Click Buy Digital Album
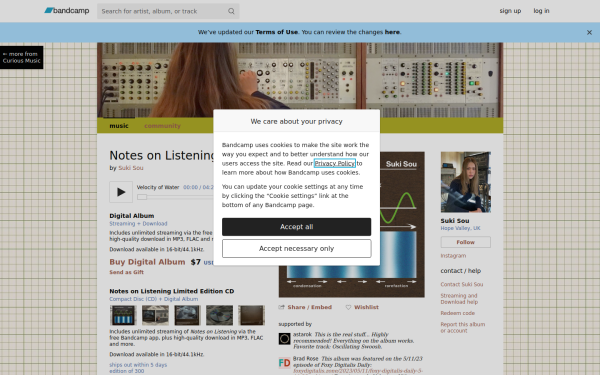Screen dimensions: 600x375 (147, 262)
